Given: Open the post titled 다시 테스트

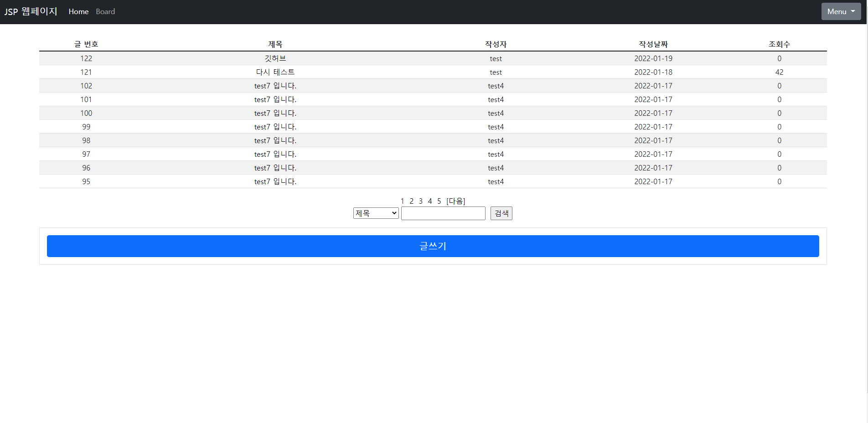Looking at the screenshot, I should coord(275,72).
